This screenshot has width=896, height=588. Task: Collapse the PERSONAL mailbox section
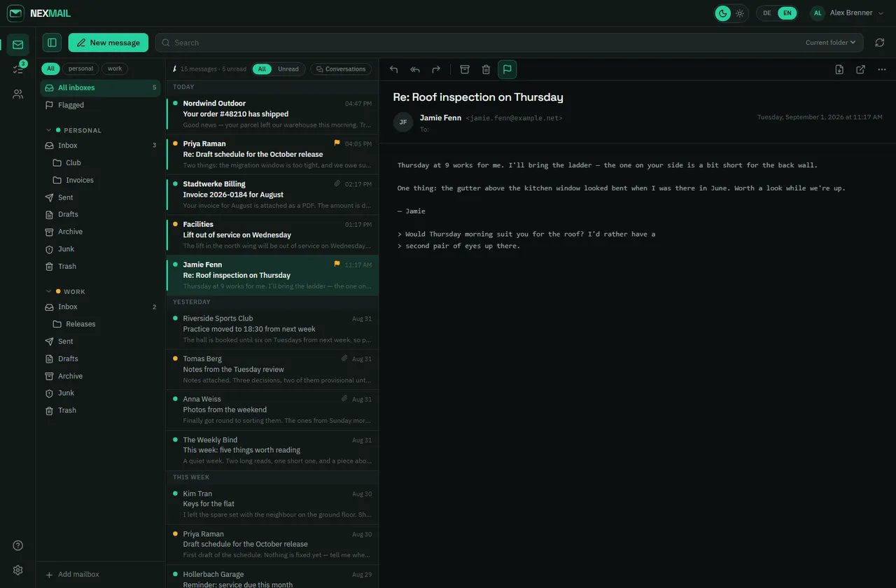coord(49,130)
